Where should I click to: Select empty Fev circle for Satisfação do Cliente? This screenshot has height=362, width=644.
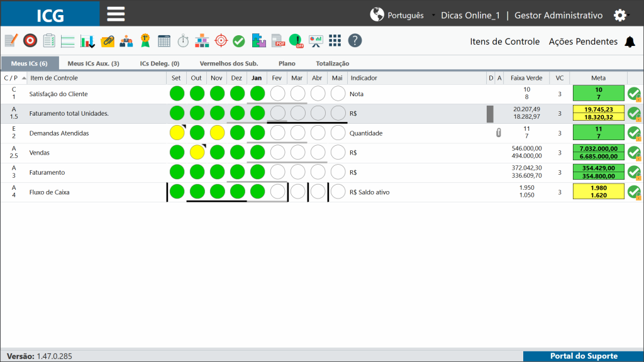pos(277,94)
